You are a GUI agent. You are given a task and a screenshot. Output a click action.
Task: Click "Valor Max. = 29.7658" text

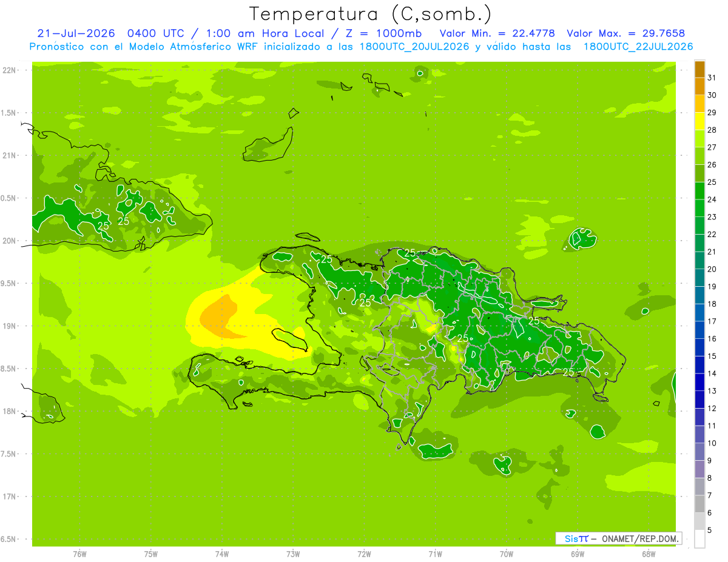(x=625, y=33)
